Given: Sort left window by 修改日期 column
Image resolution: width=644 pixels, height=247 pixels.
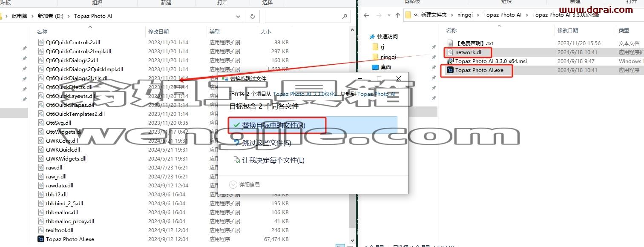Looking at the screenshot, I should coord(158,32).
